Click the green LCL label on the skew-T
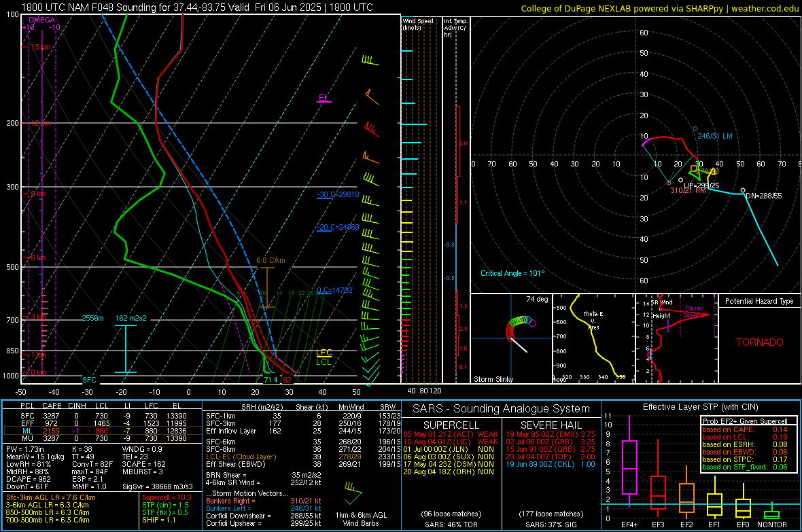This screenshot has width=802, height=532. point(324,361)
